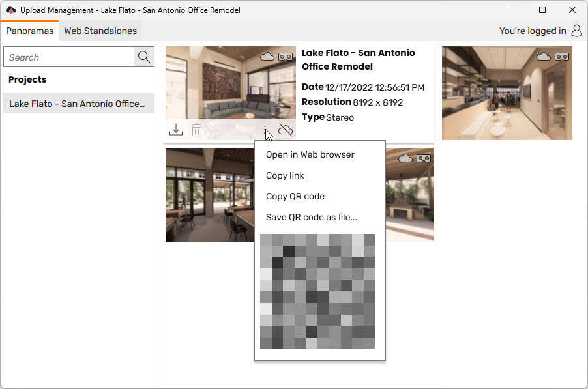Click the QR code image in menu
Screen dimensions: 588x389
tap(317, 291)
